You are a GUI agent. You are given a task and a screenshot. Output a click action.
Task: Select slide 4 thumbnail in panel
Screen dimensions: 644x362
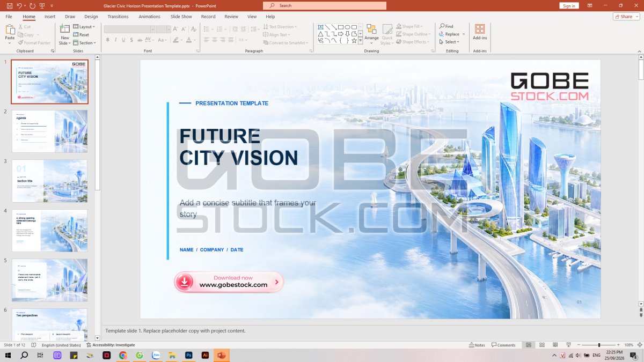click(49, 231)
